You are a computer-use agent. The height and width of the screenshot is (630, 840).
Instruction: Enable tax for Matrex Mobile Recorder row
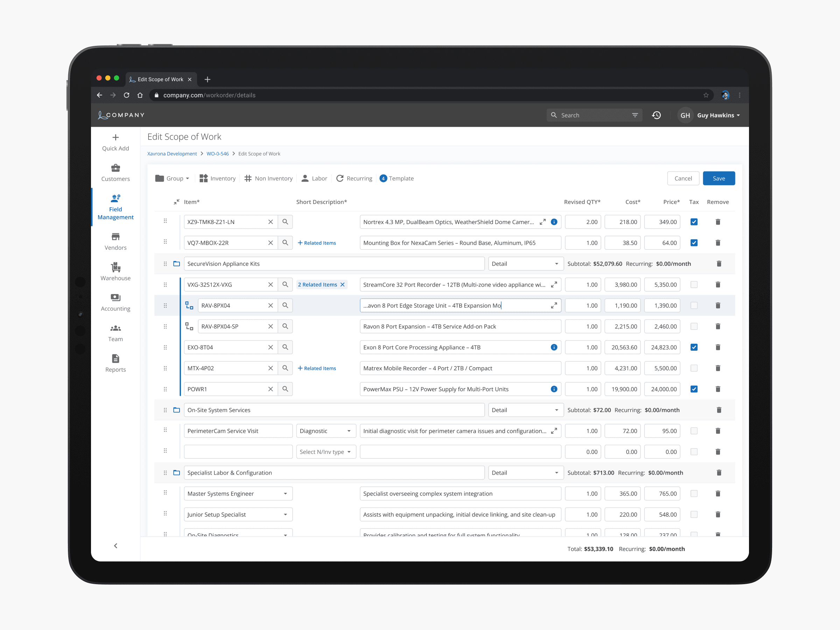coord(694,368)
